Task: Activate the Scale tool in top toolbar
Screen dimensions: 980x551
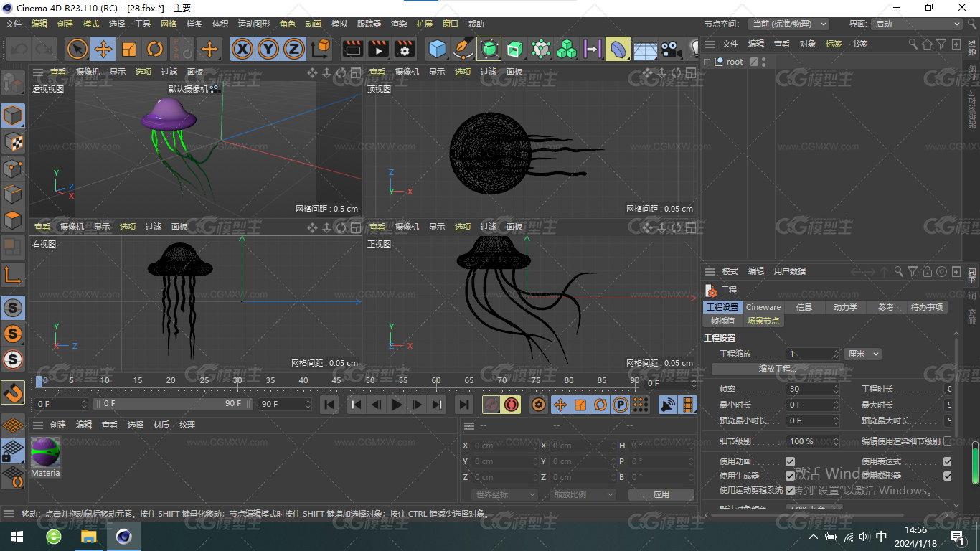Action: tap(129, 49)
